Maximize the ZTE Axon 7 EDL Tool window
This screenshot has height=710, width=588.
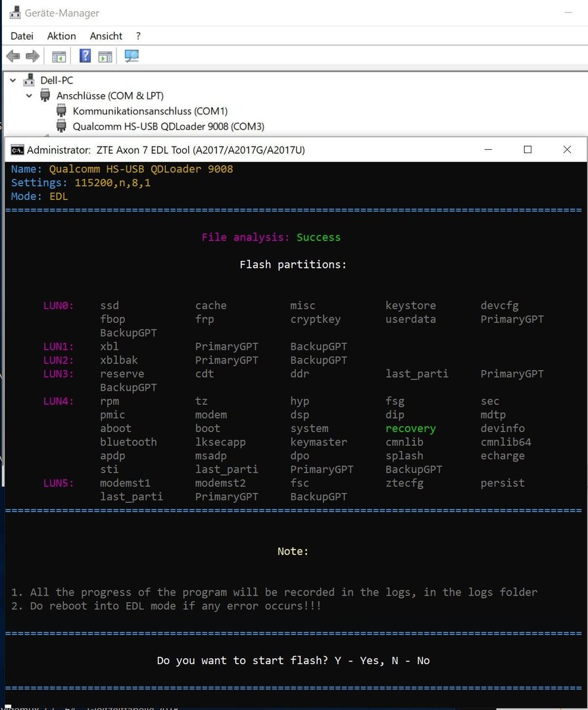pyautogui.click(x=527, y=149)
